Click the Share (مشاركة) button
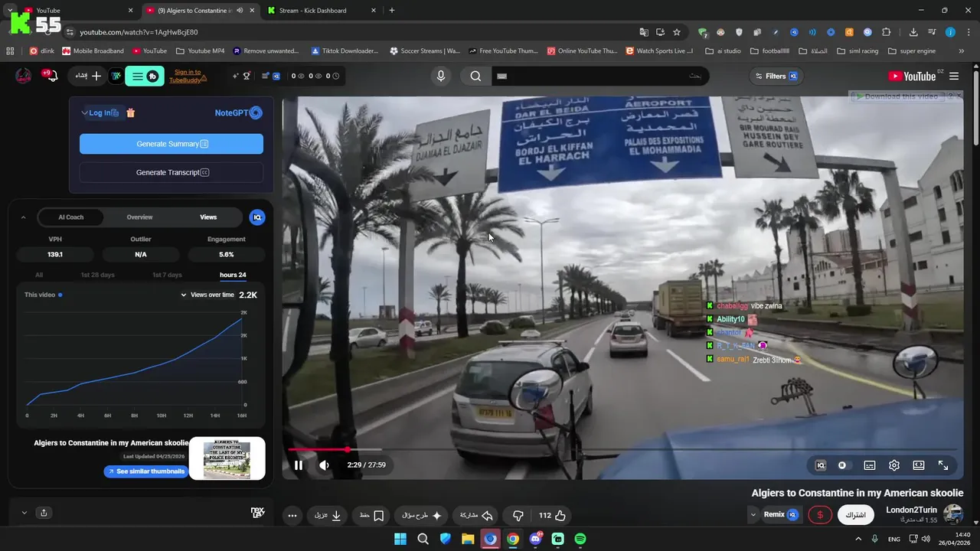The image size is (980, 551). 476,516
